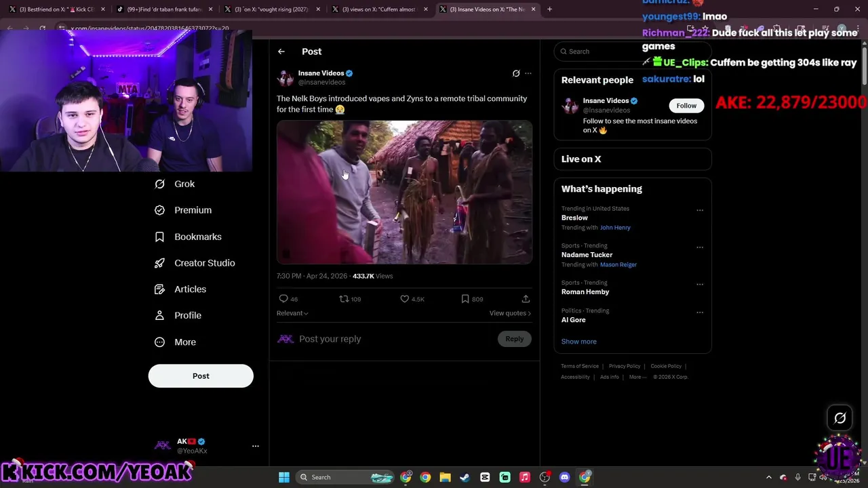
Task: Open more options for Roman Hemby trend
Action: [x=700, y=285]
